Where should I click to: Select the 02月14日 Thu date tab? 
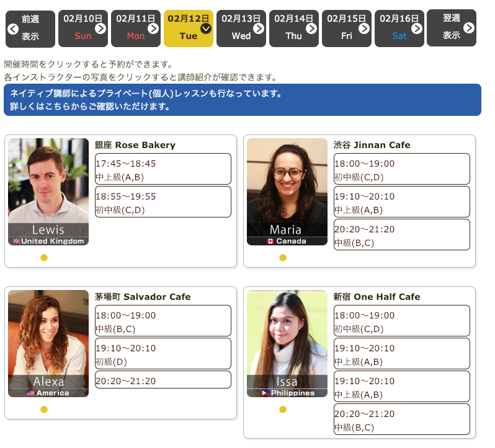(x=293, y=29)
